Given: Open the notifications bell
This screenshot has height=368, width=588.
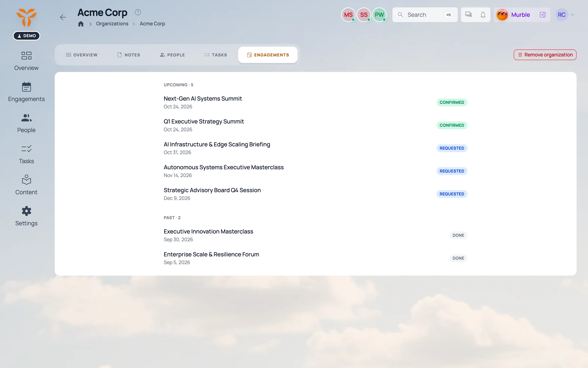Looking at the screenshot, I should pyautogui.click(x=483, y=15).
